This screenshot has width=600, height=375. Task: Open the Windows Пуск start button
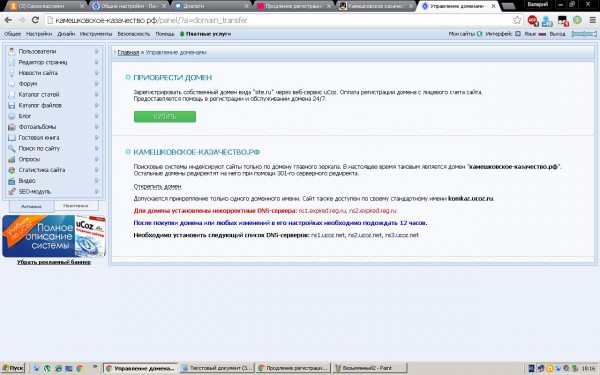[13, 368]
